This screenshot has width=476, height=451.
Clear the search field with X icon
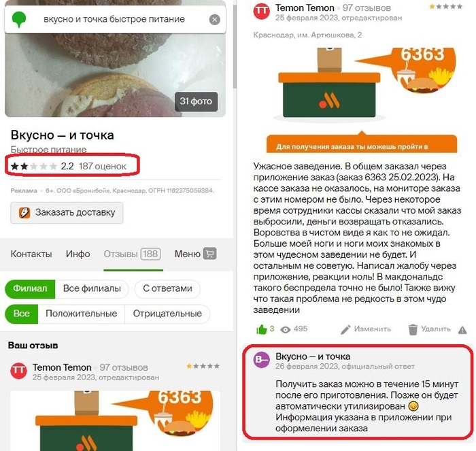[x=214, y=20]
